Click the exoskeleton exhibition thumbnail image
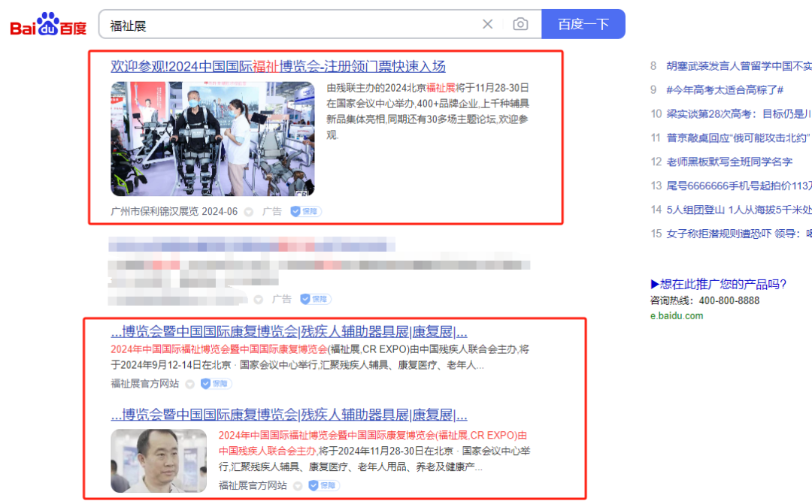The width and height of the screenshot is (812, 504). click(212, 139)
